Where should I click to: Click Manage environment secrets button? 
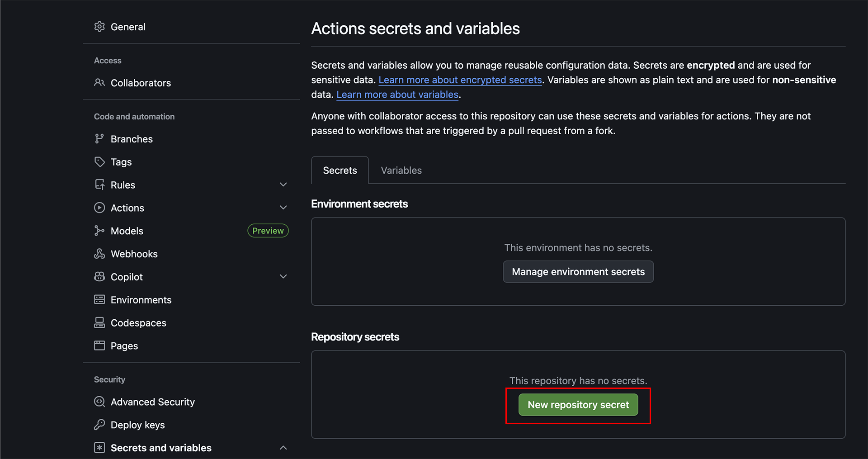[578, 272]
